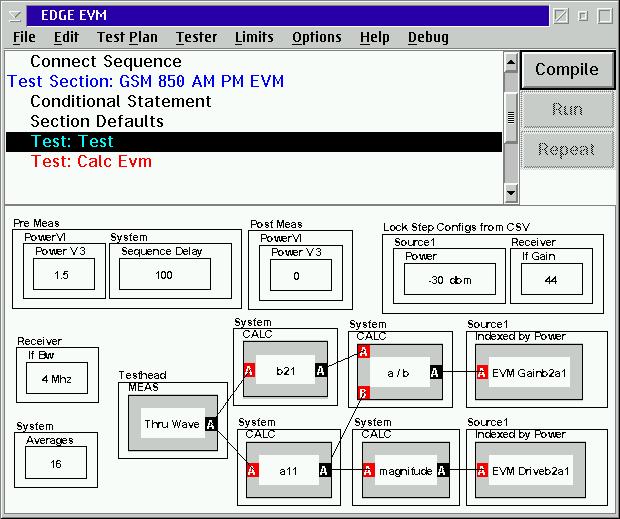Select the Conditional Statement row

tap(254, 102)
